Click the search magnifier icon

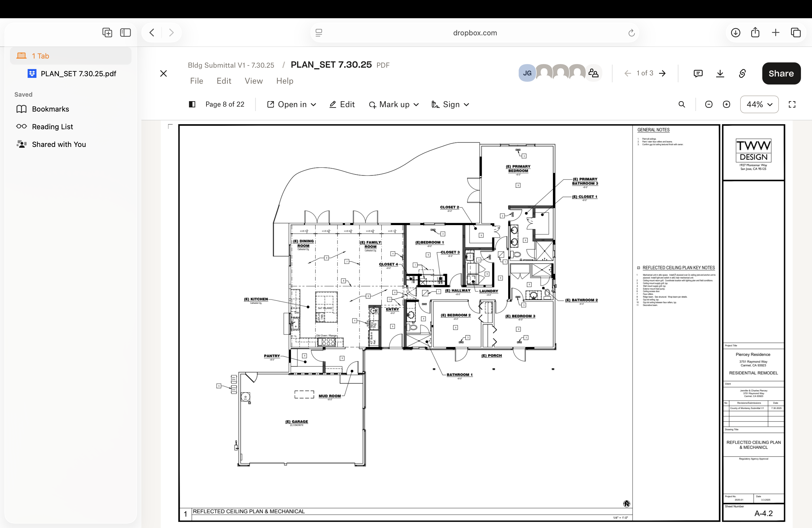(x=682, y=104)
